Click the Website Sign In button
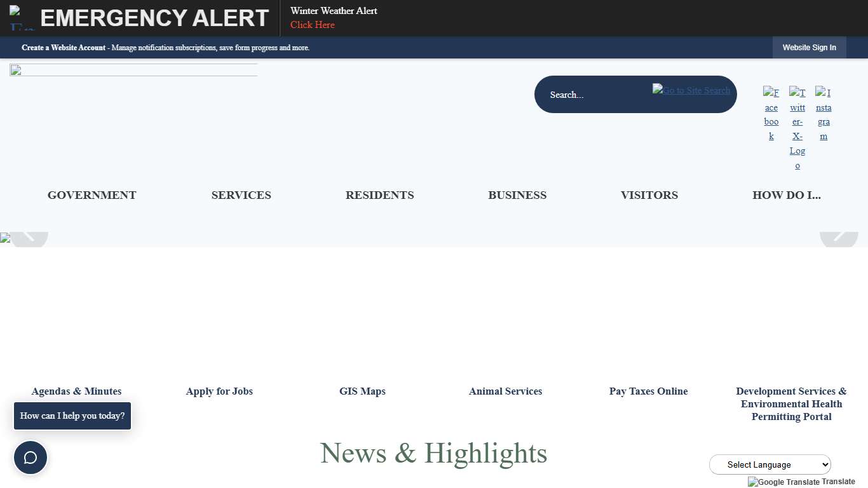 pyautogui.click(x=809, y=48)
